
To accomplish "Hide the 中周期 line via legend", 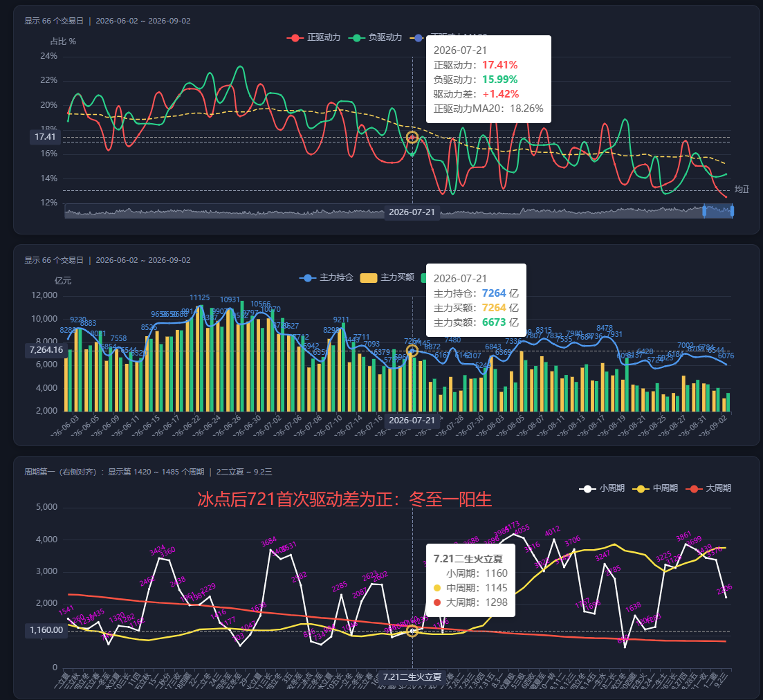I will point(655,488).
